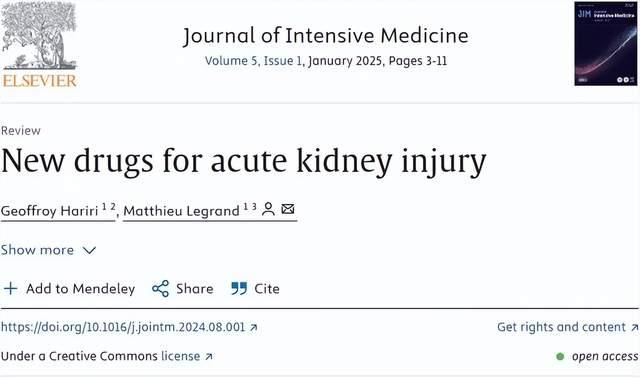Viewport: 640px width, 378px height.
Task: Click the arrow icon beside license
Action: coord(209,357)
